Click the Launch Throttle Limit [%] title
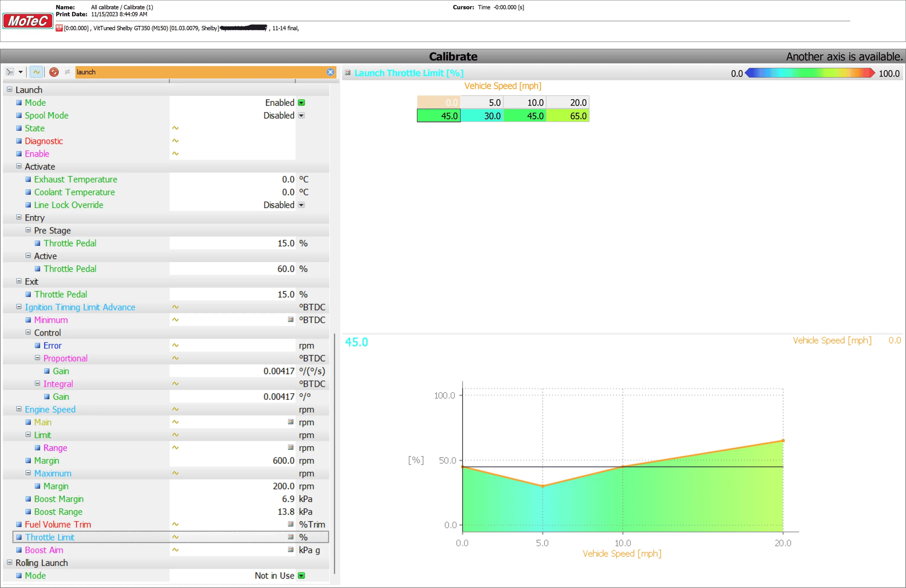The height and width of the screenshot is (588, 906). coord(409,73)
